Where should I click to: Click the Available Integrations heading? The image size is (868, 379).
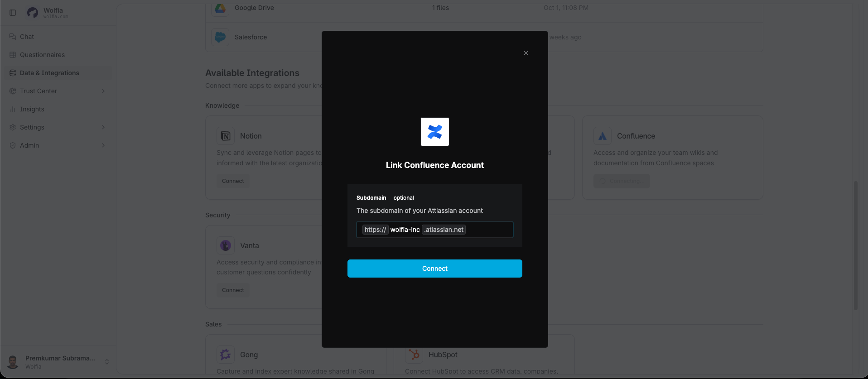(252, 73)
